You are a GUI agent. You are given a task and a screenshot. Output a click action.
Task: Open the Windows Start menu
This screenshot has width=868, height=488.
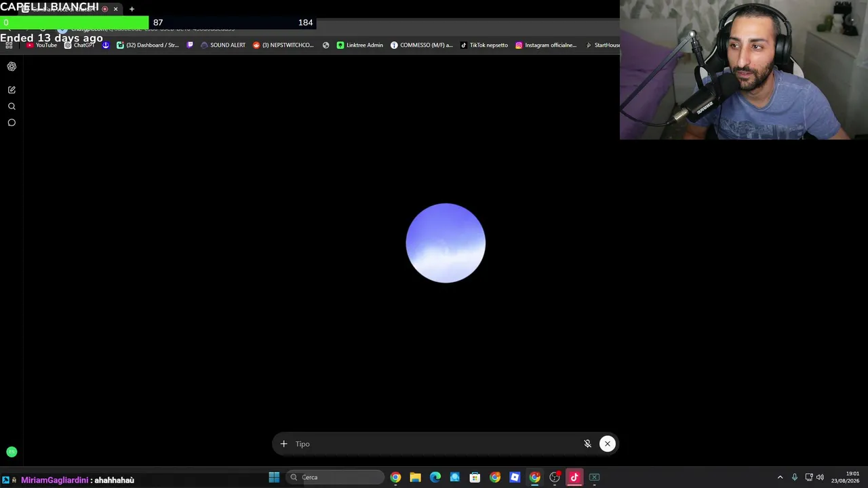pyautogui.click(x=274, y=477)
